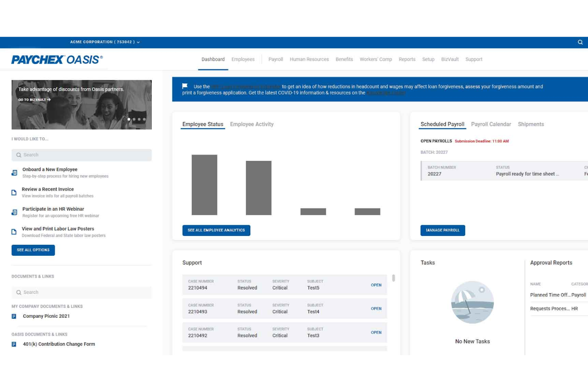Open the Requests Proces... approval report
Screen dimensions: 588x392
click(550, 309)
